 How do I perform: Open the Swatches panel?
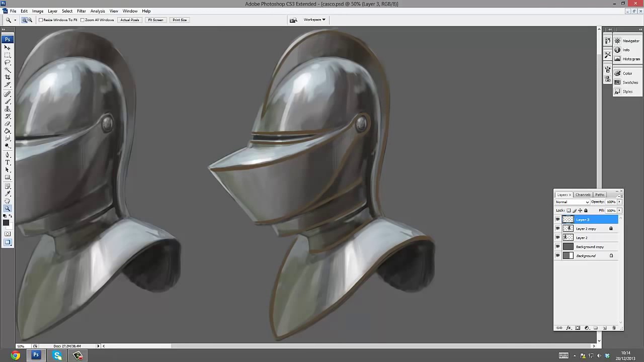[627, 82]
